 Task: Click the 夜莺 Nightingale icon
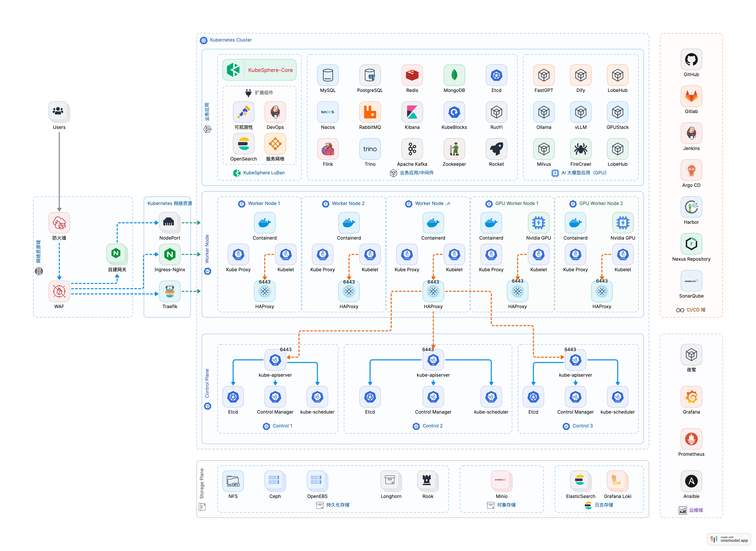tap(691, 355)
